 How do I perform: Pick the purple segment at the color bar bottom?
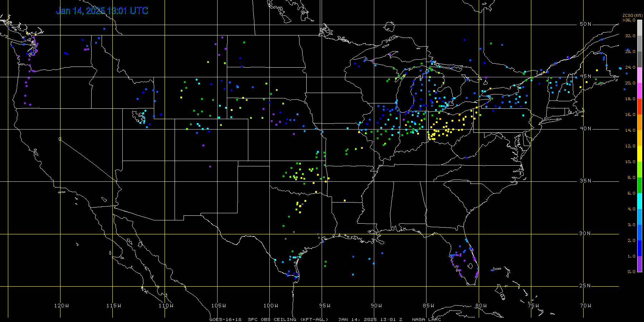pos(640,264)
